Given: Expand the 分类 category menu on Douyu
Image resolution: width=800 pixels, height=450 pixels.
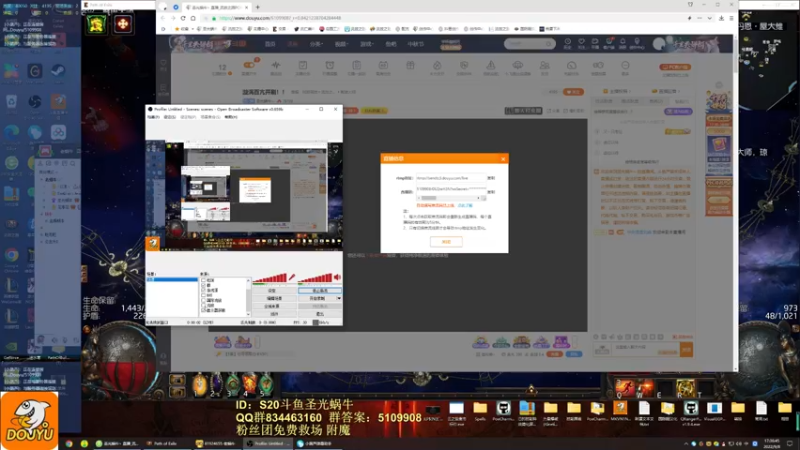Looking at the screenshot, I should [x=316, y=44].
